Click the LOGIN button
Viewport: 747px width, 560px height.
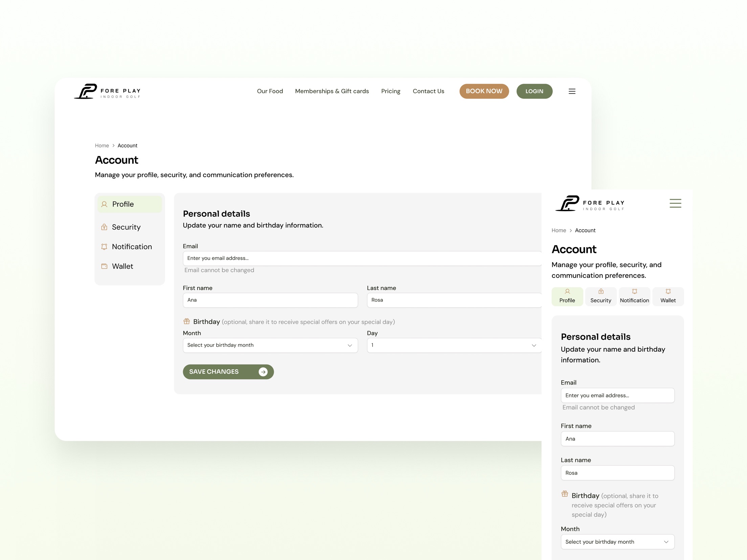534,91
